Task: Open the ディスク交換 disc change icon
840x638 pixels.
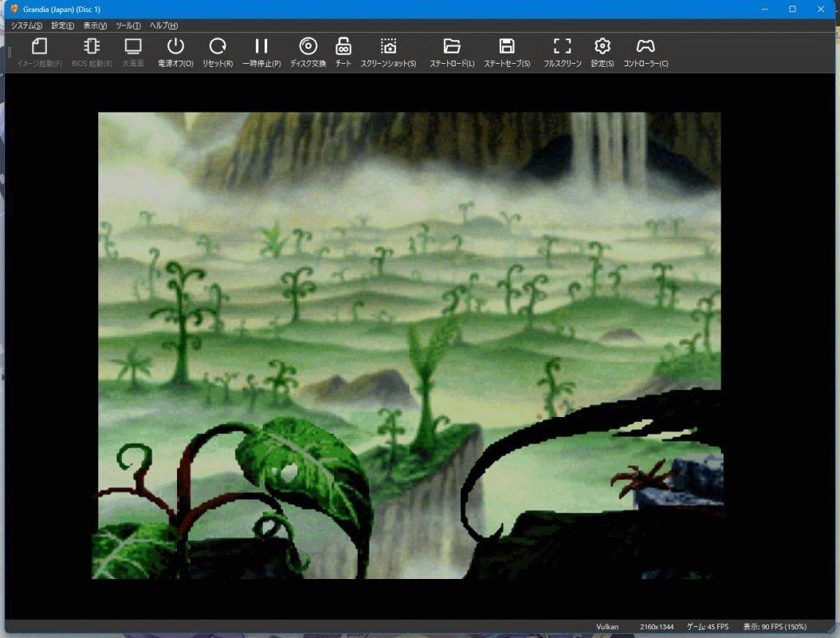Action: 308,52
